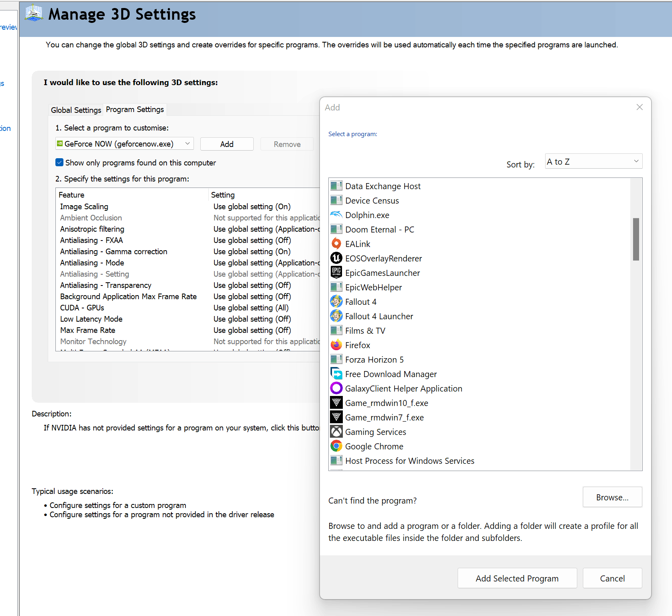Click the Data Exchange Host icon
Viewport: 672px width, 616px height.
pos(336,186)
